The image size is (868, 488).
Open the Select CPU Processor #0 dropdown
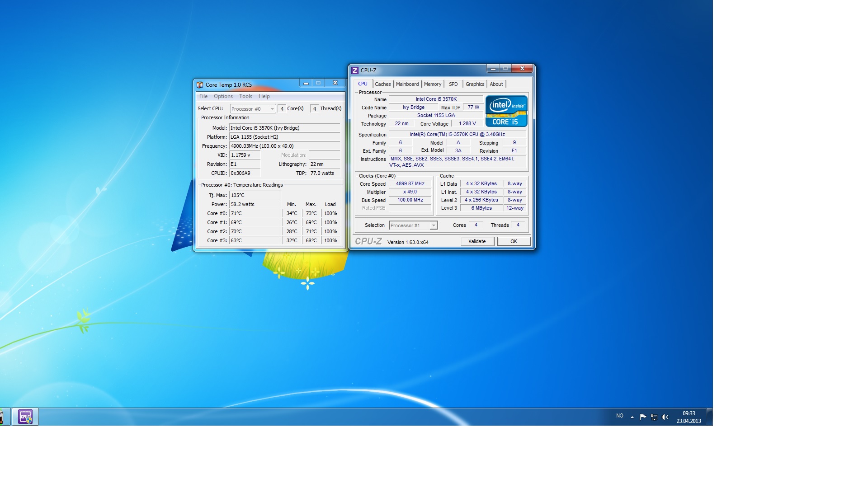click(253, 109)
